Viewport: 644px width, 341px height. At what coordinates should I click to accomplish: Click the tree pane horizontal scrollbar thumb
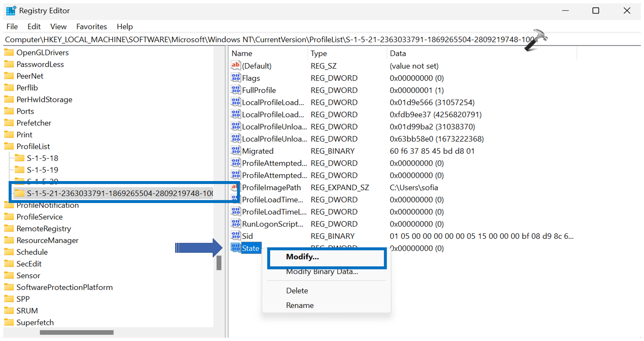77,333
